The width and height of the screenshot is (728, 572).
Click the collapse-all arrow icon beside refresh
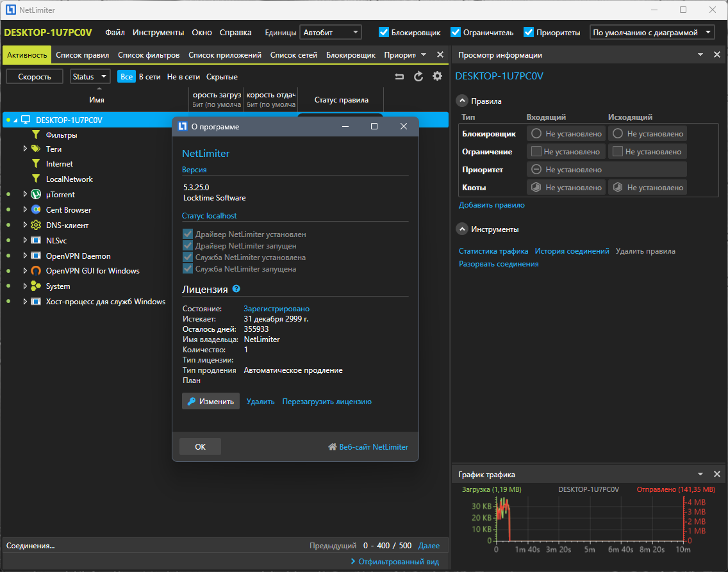pyautogui.click(x=399, y=77)
